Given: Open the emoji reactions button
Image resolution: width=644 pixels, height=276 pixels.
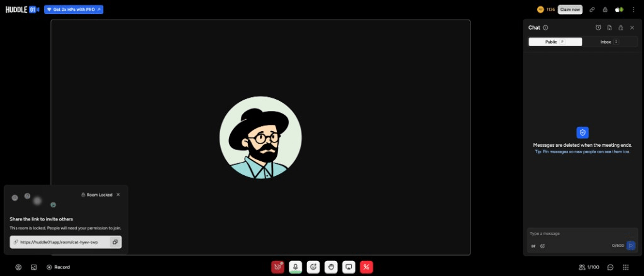Looking at the screenshot, I should tap(313, 267).
